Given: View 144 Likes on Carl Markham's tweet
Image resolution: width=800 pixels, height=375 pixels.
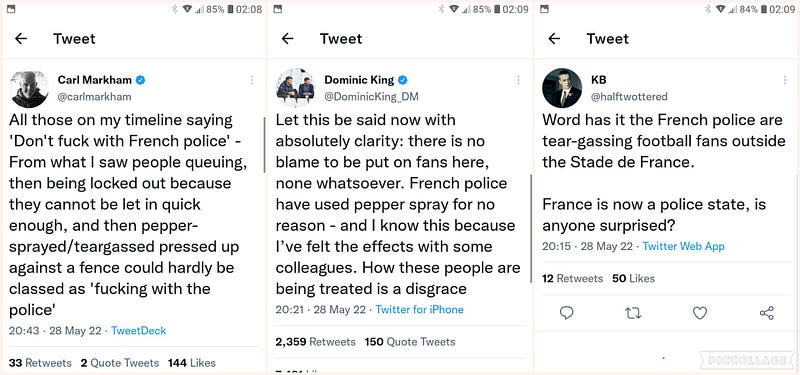Looking at the screenshot, I should [x=191, y=363].
